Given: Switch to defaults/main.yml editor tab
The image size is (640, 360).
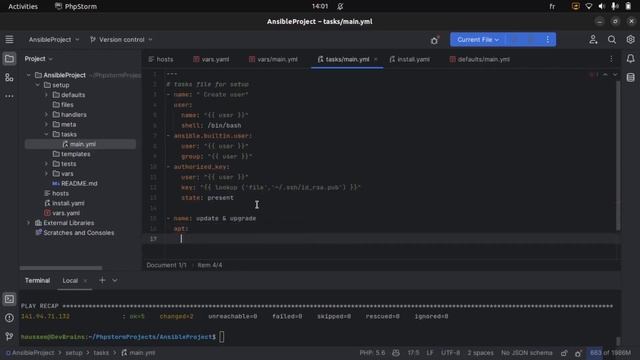Looking at the screenshot, I should tap(480, 59).
